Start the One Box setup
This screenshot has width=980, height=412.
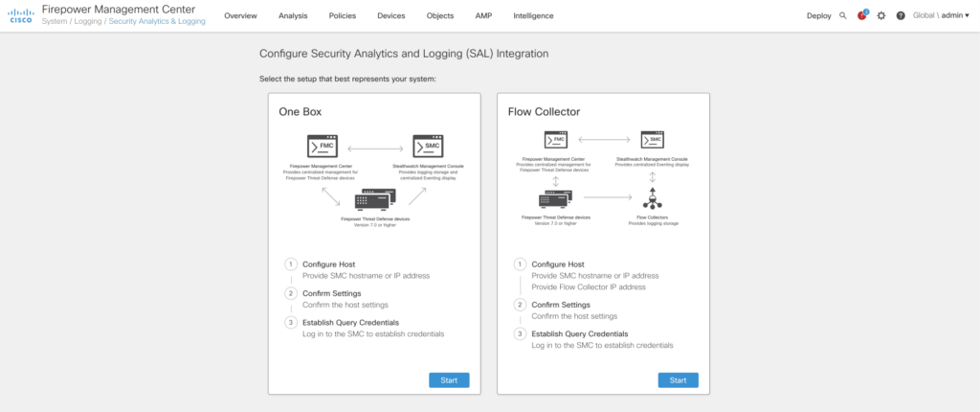point(449,380)
